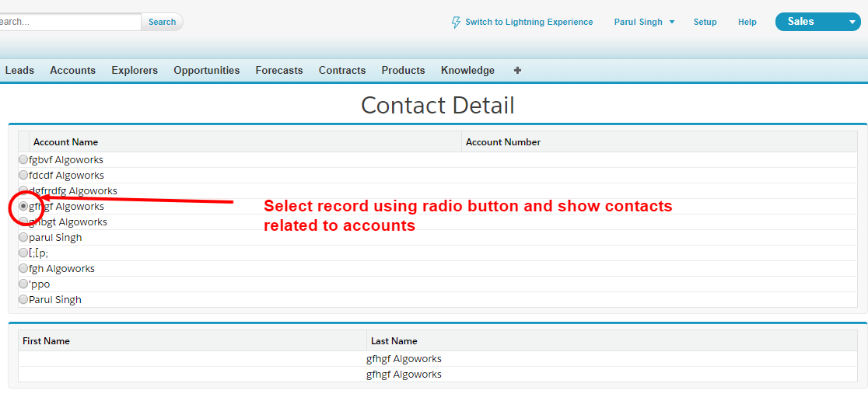Select the [;[p; account radio button
The height and width of the screenshot is (401, 868).
tap(23, 253)
